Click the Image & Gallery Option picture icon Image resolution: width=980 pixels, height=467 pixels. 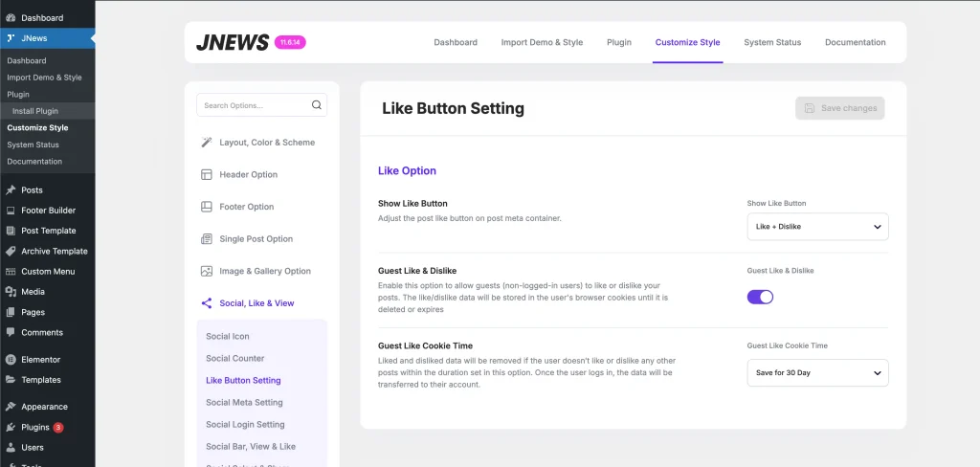click(x=207, y=272)
